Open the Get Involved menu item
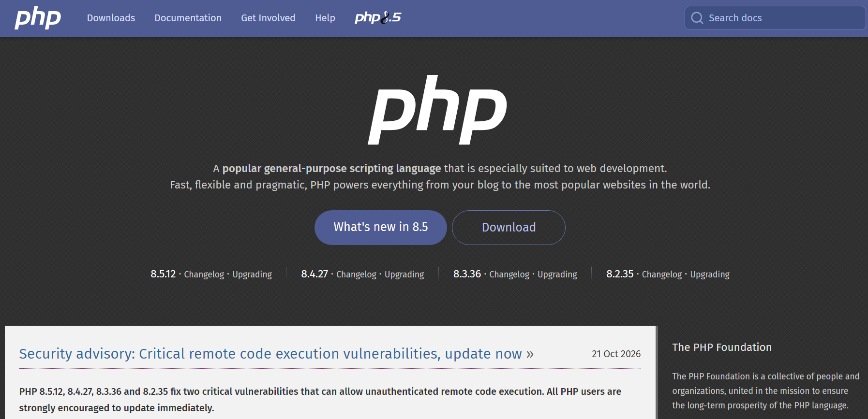Viewport: 868px width, 419px height. coord(268,18)
